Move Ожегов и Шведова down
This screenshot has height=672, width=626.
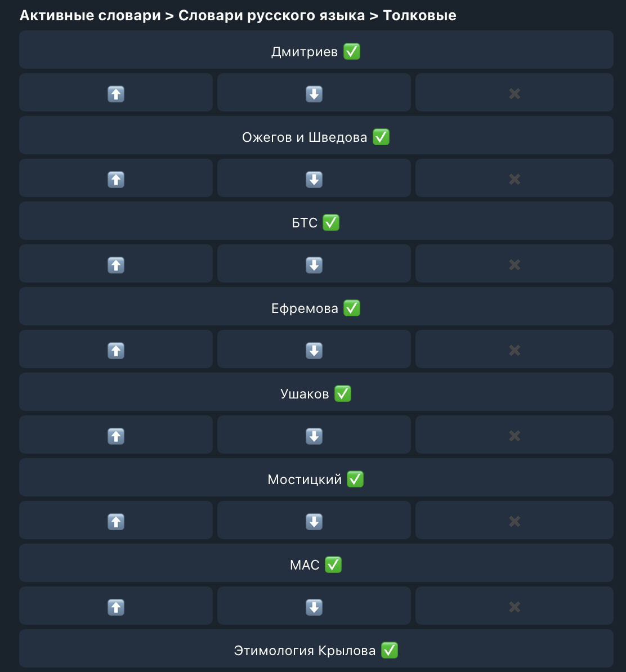tap(314, 179)
